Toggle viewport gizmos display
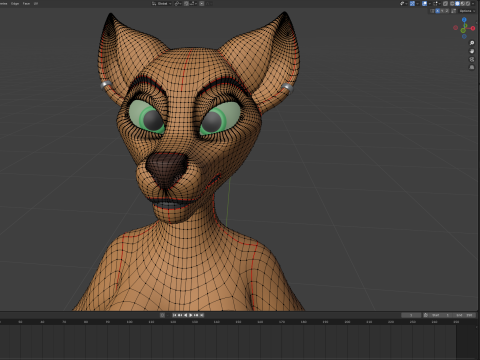 (x=412, y=4)
